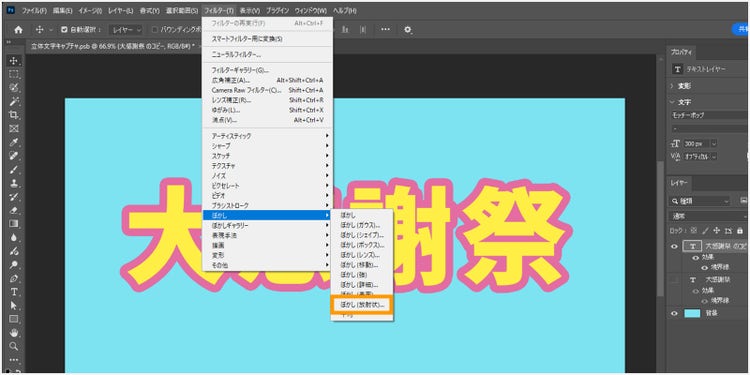
Task: Open the ファイル(F) menu
Action: [34, 11]
